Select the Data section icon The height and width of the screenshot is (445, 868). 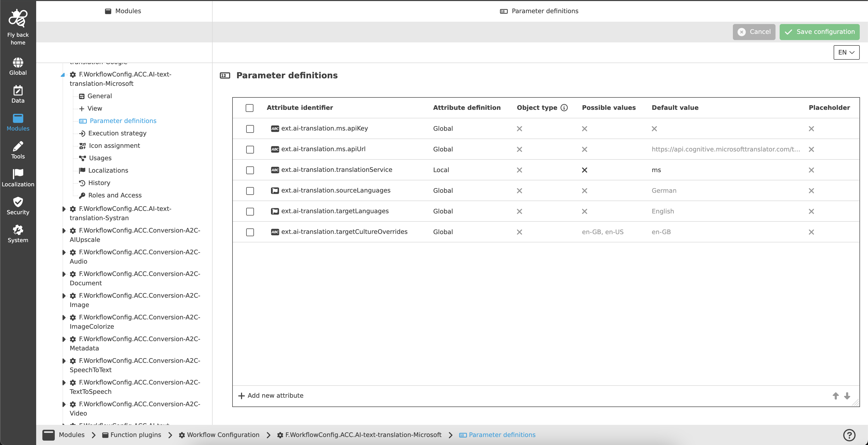point(18,93)
